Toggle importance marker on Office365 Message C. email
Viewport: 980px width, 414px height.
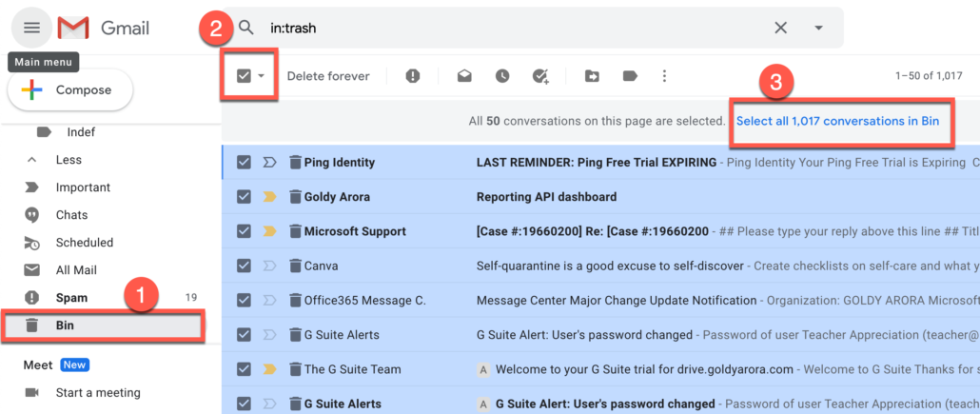[x=269, y=300]
